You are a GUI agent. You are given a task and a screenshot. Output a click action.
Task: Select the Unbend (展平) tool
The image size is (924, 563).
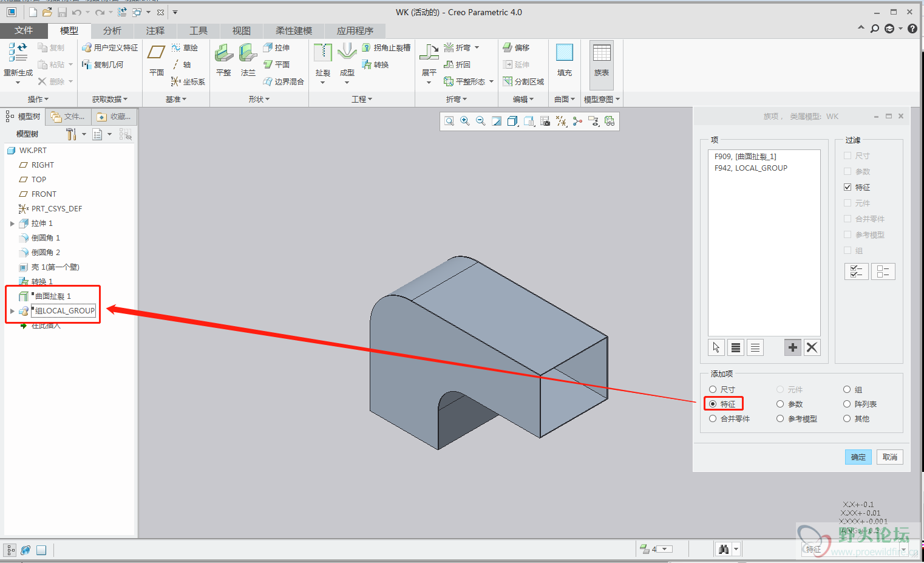429,60
